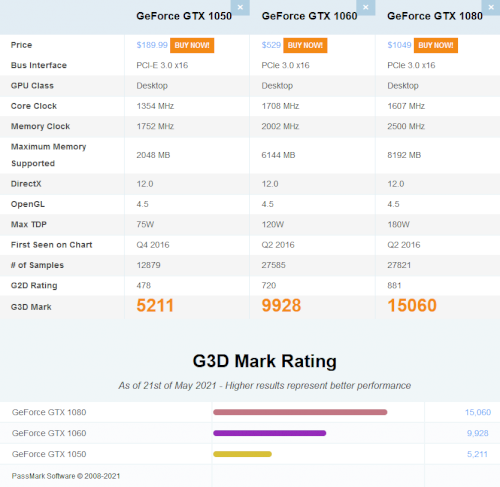The width and height of the screenshot is (500, 487).
Task: Click the 1354 MHz core clock value
Action: tap(155, 106)
